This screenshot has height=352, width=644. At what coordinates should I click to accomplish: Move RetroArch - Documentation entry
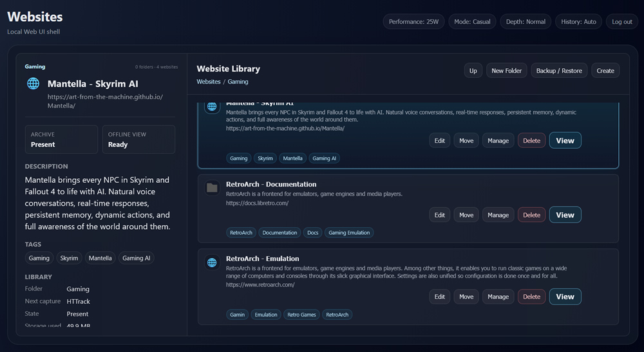pyautogui.click(x=466, y=215)
